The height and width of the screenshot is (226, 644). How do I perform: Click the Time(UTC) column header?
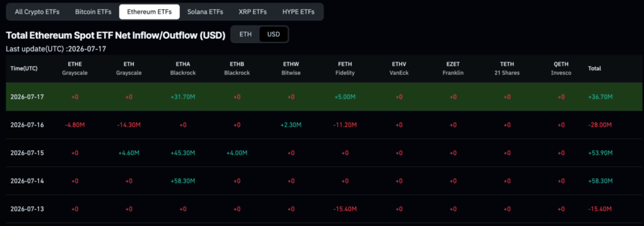pyautogui.click(x=24, y=68)
